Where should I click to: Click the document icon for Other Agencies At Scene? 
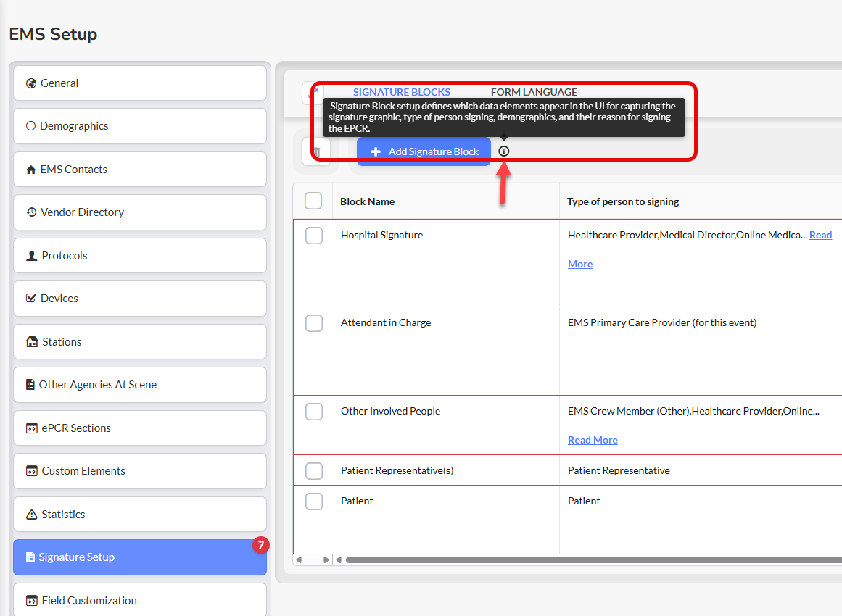(30, 385)
